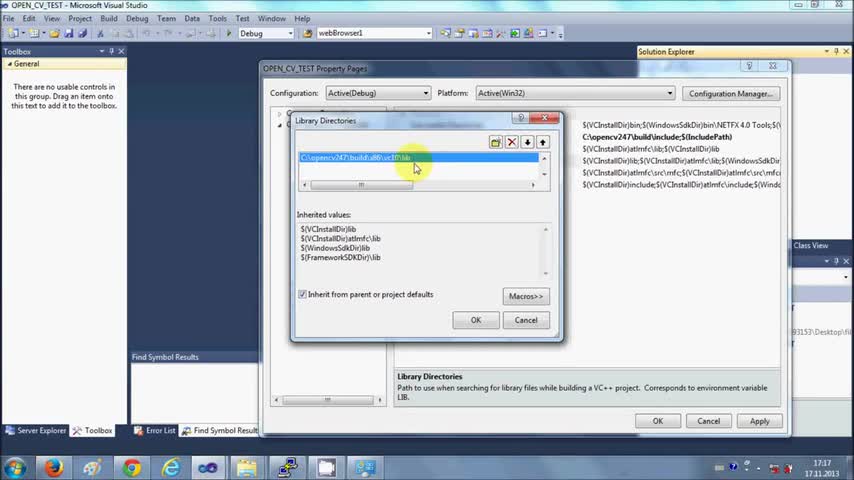Click the Add New Item toolbar icon
The height and width of the screenshot is (480, 854).
pos(34,33)
